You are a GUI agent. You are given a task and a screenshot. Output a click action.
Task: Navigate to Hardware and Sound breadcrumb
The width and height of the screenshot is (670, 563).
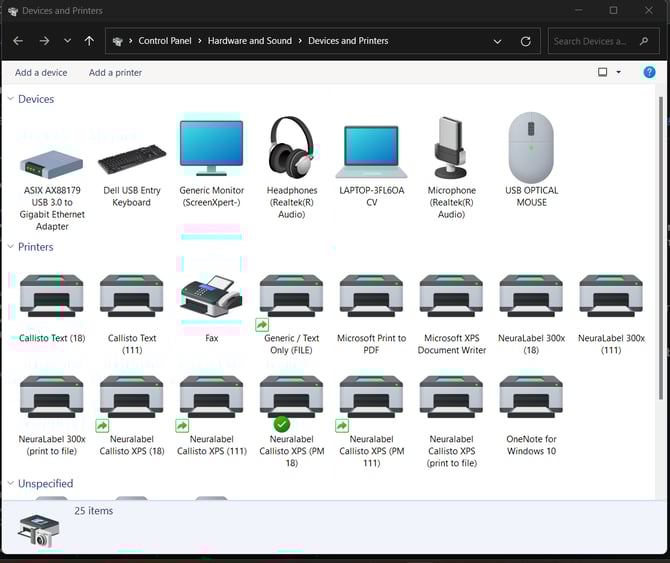(x=249, y=41)
